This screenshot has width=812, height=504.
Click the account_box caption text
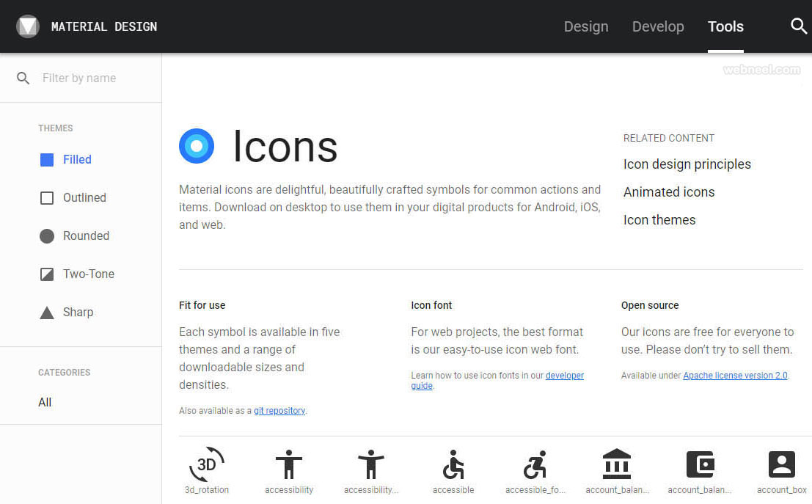click(781, 490)
